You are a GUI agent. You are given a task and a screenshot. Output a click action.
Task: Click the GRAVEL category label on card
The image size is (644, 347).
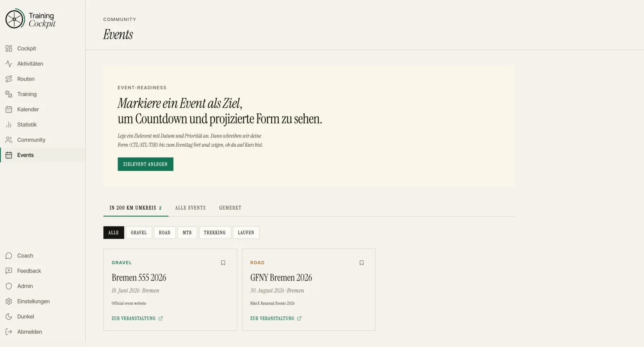click(x=122, y=263)
